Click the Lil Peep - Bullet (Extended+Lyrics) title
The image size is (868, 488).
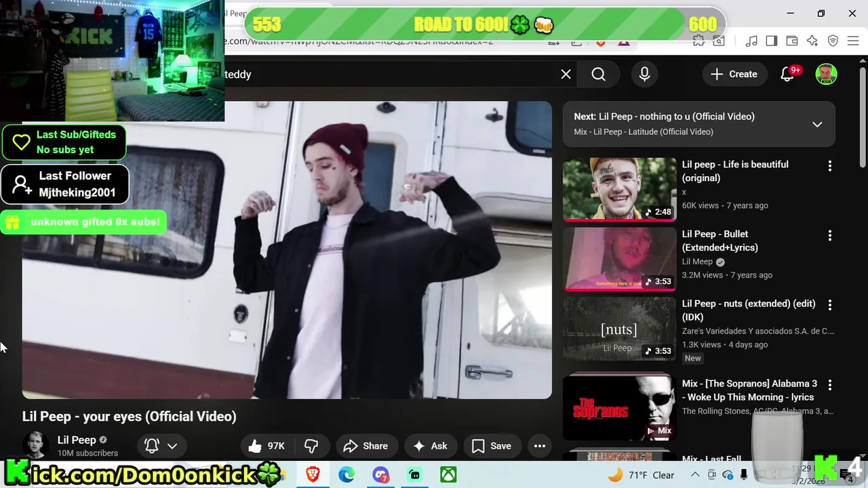pos(720,241)
